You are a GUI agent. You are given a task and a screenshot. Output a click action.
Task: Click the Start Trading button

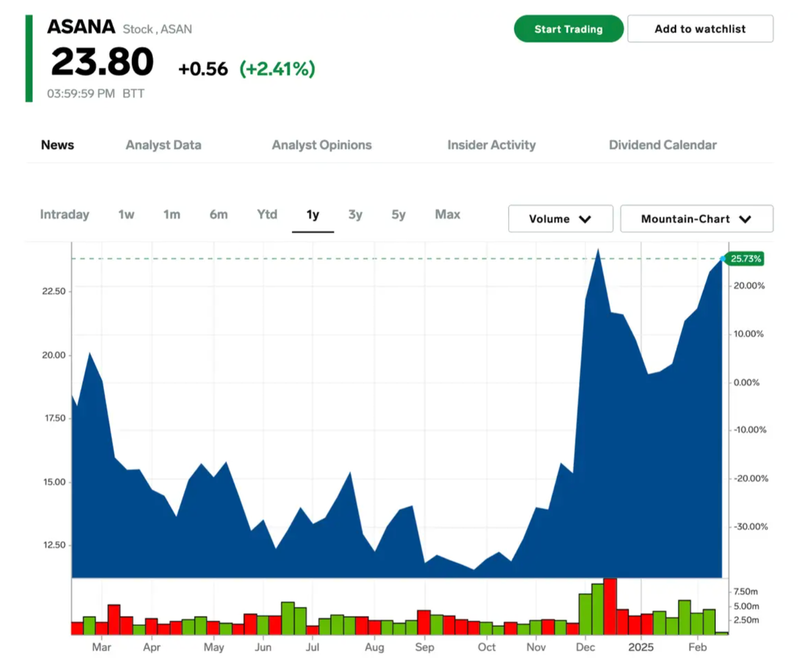click(x=568, y=29)
